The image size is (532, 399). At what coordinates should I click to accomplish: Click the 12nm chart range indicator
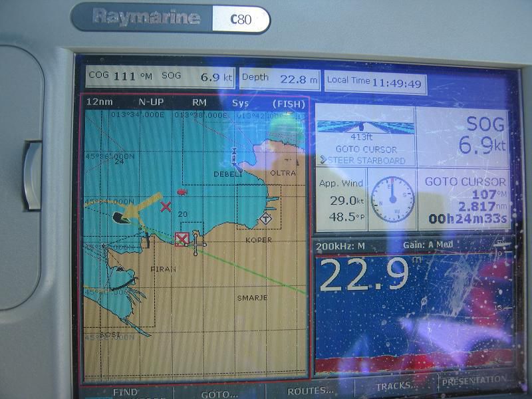(x=99, y=102)
